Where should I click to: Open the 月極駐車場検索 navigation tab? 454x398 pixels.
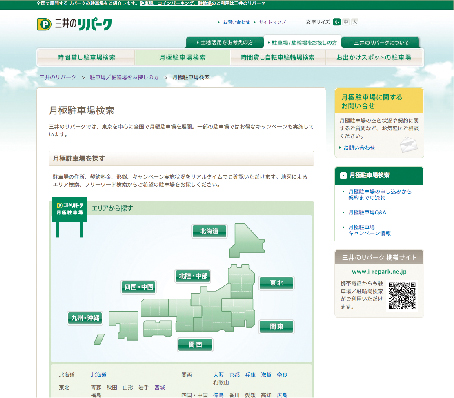[x=183, y=57]
